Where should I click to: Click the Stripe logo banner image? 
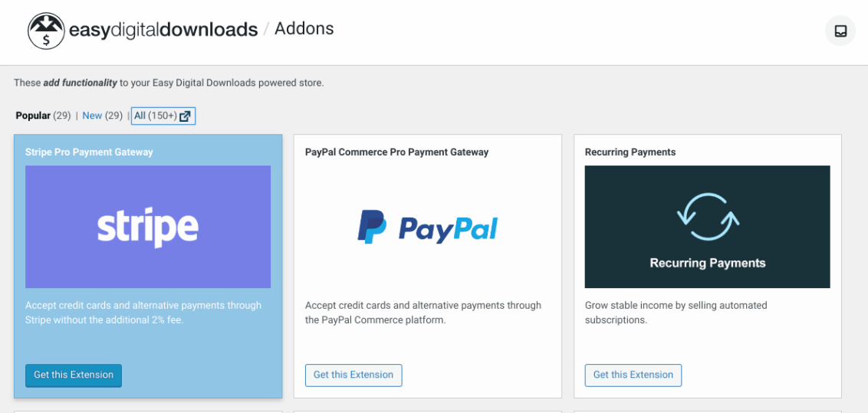click(x=148, y=227)
